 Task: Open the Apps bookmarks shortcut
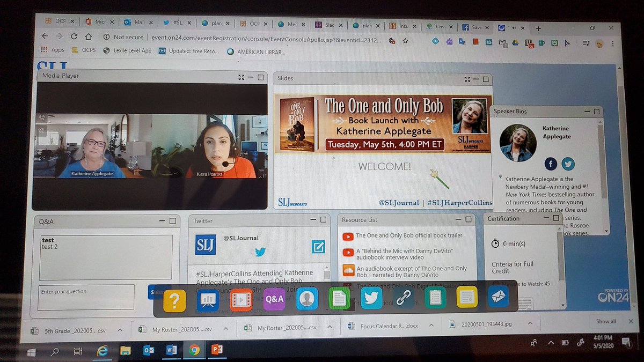[x=53, y=49]
